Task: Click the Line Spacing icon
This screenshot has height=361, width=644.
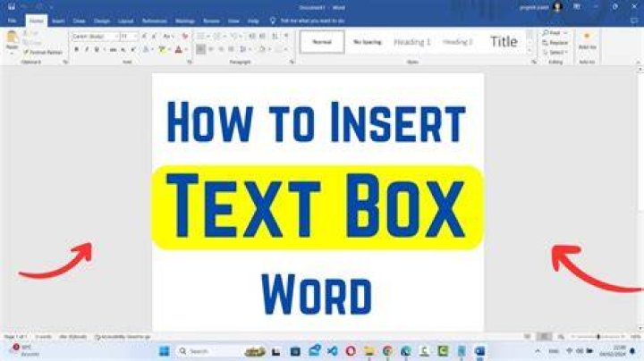Action: tap(242, 50)
